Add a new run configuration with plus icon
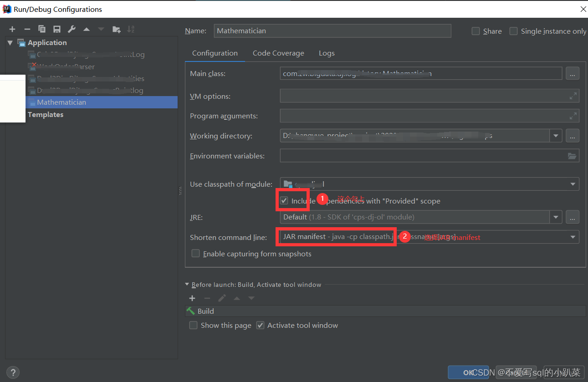 [x=12, y=29]
